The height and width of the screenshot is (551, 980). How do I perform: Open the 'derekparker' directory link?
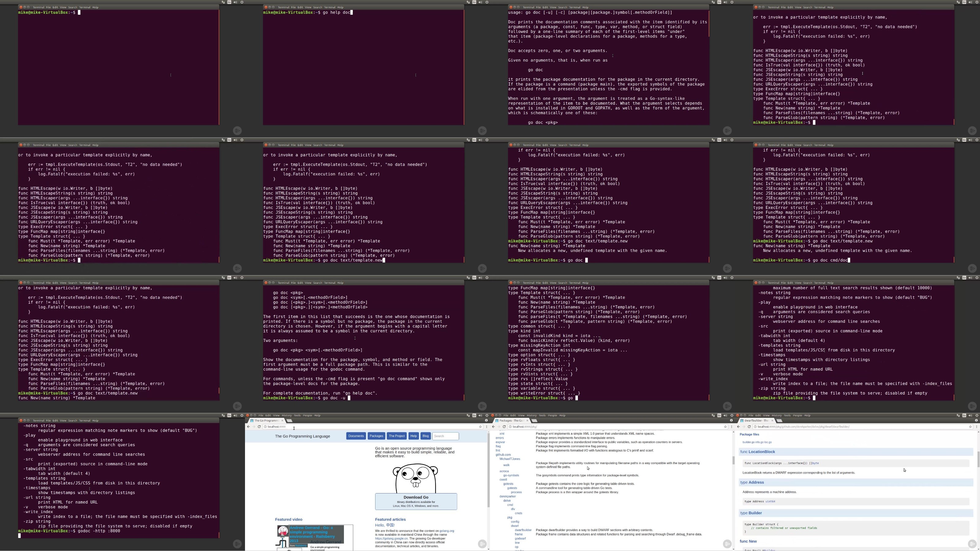coord(507,496)
